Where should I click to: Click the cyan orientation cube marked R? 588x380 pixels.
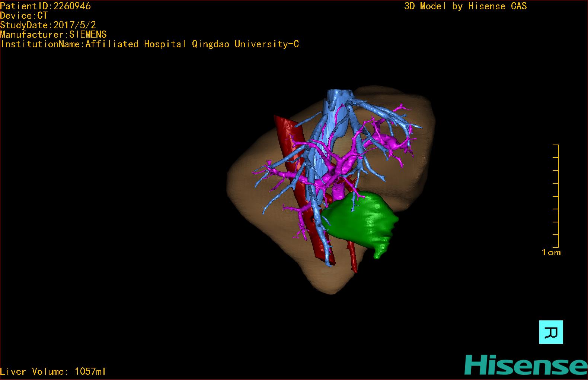tap(551, 332)
